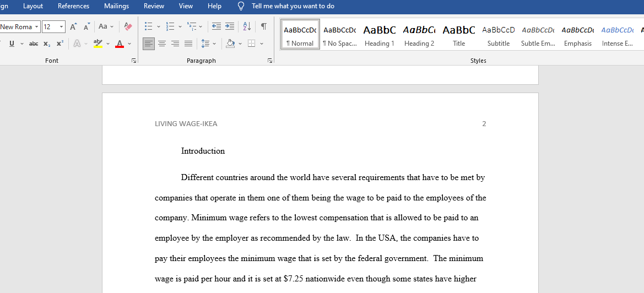The width and height of the screenshot is (644, 293).
Task: Align text to the left
Action: [x=149, y=44]
